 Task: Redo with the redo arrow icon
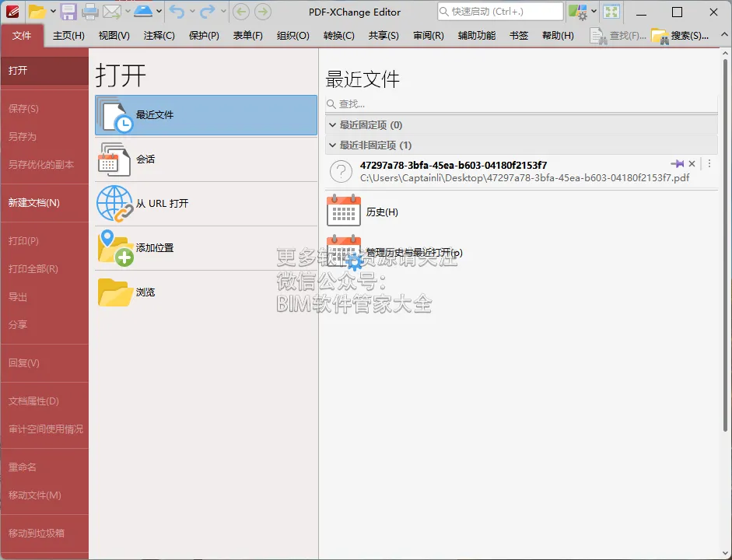207,11
